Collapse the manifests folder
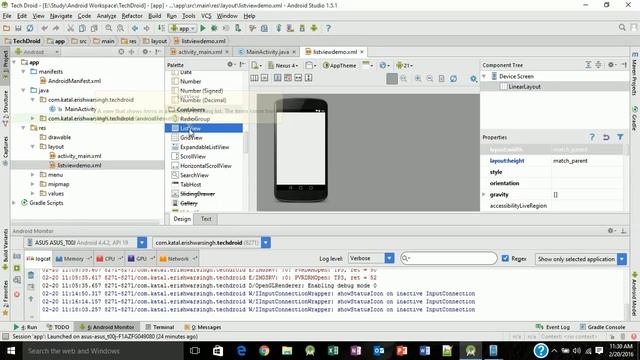Viewport: 640px width, 360px height. tap(23, 71)
